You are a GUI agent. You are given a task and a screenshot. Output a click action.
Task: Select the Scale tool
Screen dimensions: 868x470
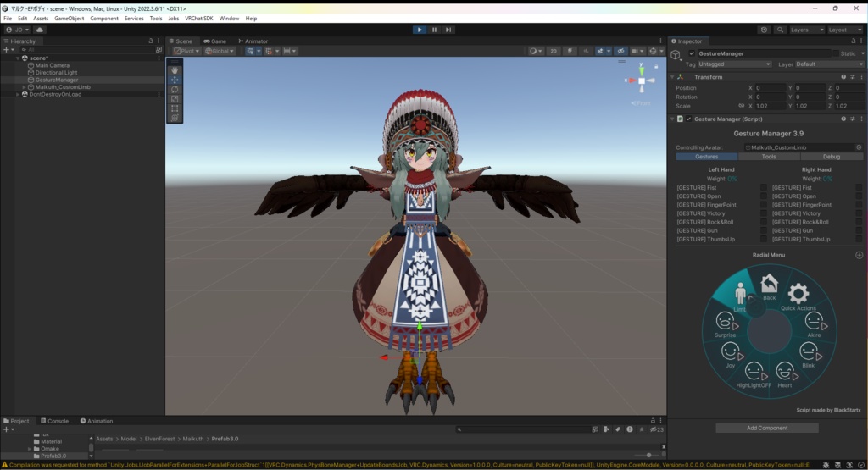point(175,98)
